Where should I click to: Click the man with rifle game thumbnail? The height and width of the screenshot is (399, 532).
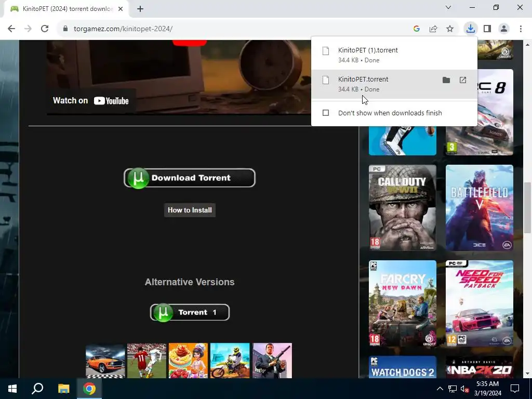pyautogui.click(x=272, y=361)
